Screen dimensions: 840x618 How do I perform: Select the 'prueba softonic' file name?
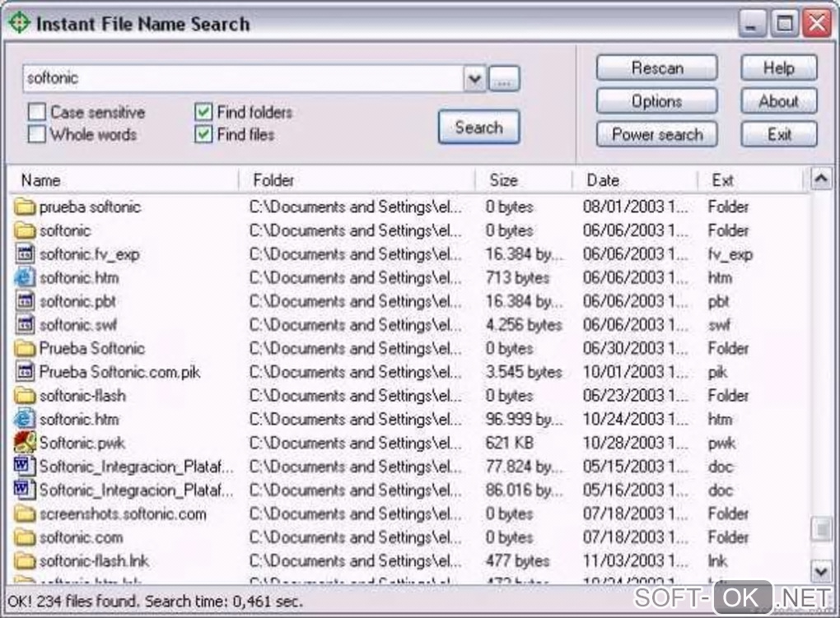pos(90,207)
